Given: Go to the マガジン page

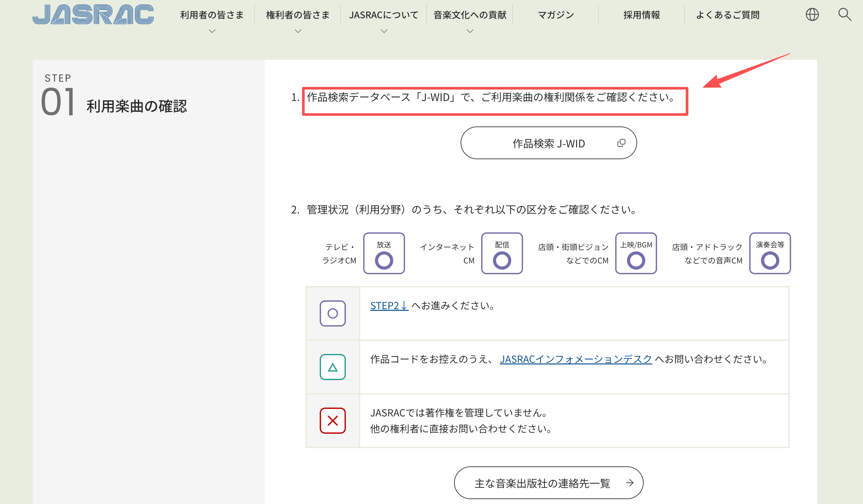Looking at the screenshot, I should click(556, 15).
